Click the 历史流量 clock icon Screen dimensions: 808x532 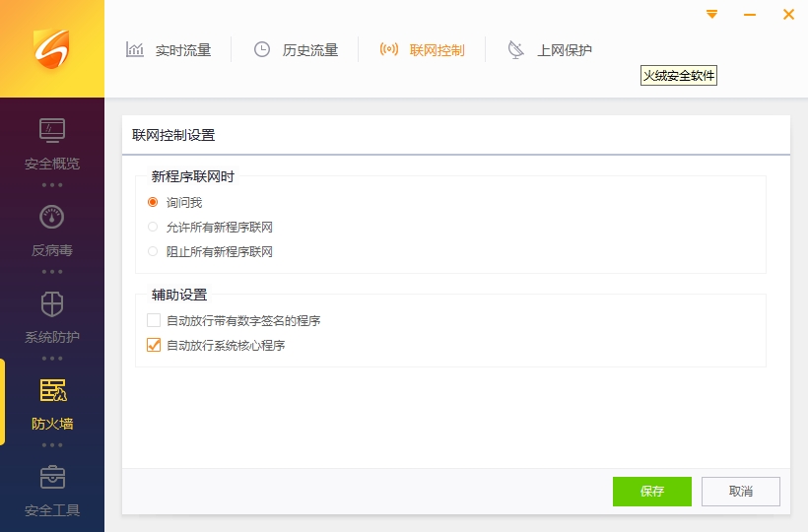pyautogui.click(x=262, y=49)
